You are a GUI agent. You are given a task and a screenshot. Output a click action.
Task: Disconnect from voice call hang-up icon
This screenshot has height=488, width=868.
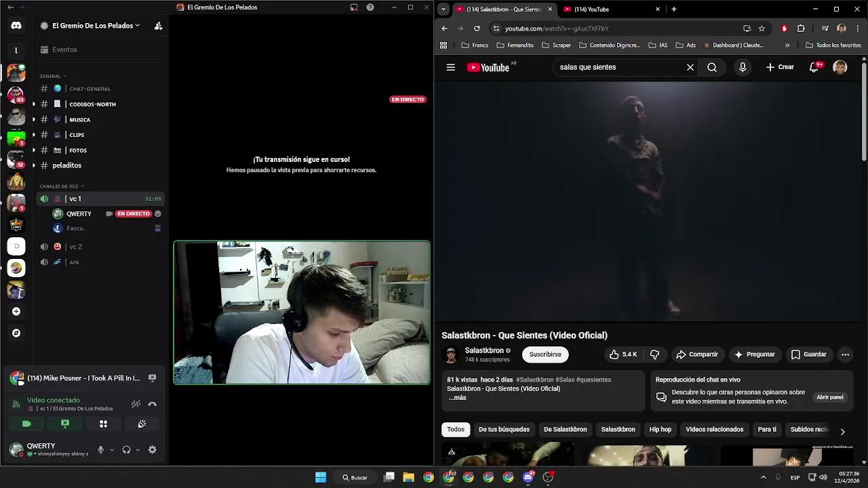[153, 404]
